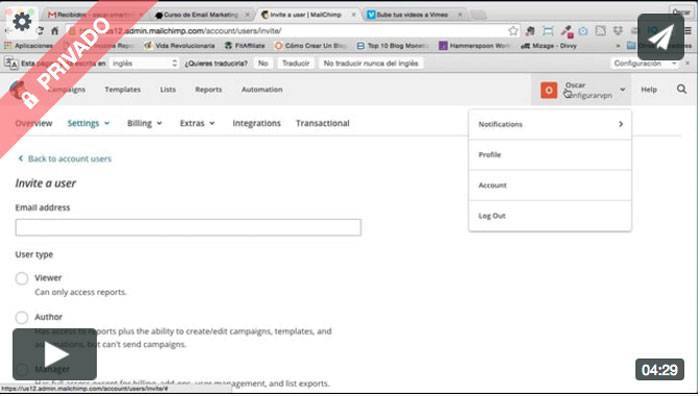This screenshot has height=396, width=700.
Task: Go to the Overview tab
Action: pyautogui.click(x=34, y=123)
